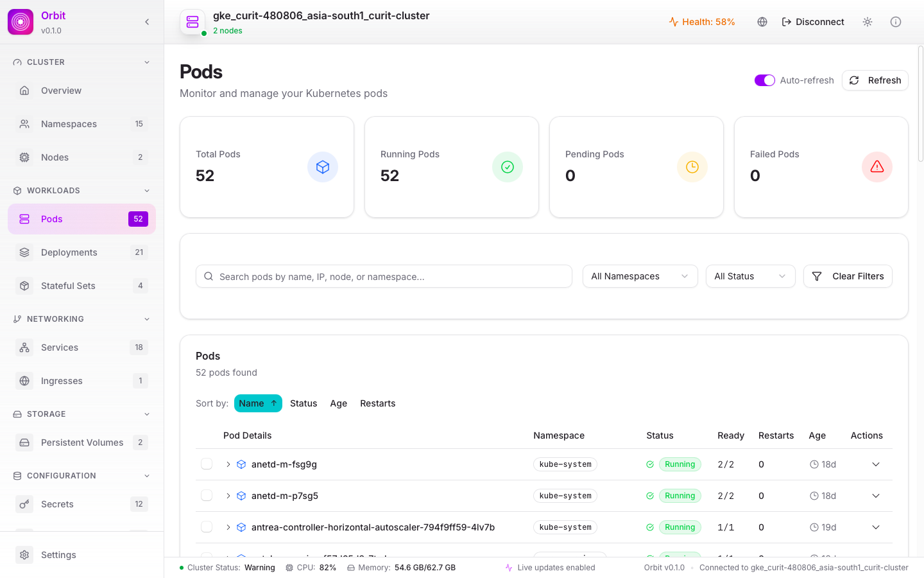Click the Deployments layers icon
This screenshot has width=924, height=578.
point(24,252)
